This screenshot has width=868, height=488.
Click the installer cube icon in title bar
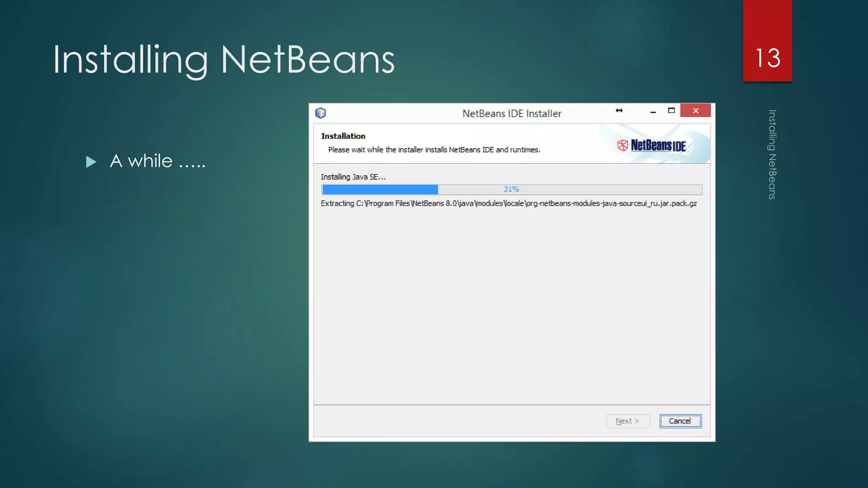tap(320, 113)
